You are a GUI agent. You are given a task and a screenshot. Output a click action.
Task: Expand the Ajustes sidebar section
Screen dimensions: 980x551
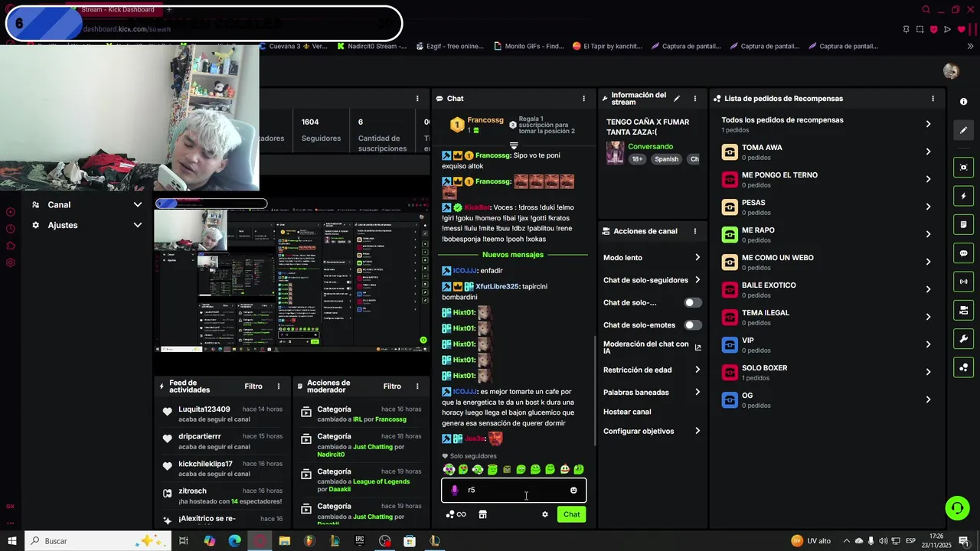click(x=87, y=225)
